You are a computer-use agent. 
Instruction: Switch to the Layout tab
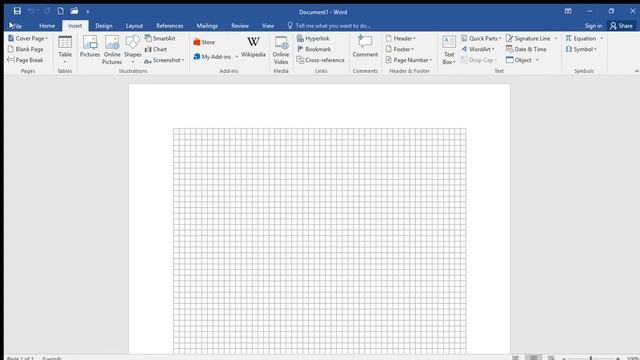134,26
